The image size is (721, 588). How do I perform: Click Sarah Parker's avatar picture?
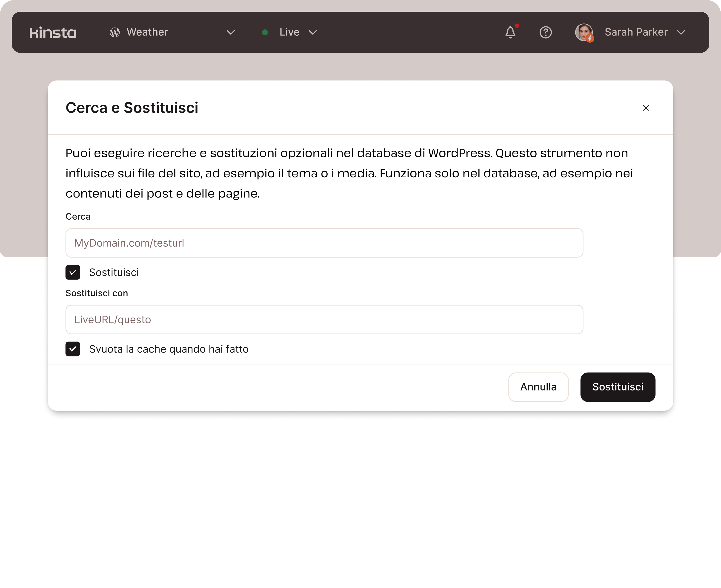(x=584, y=33)
